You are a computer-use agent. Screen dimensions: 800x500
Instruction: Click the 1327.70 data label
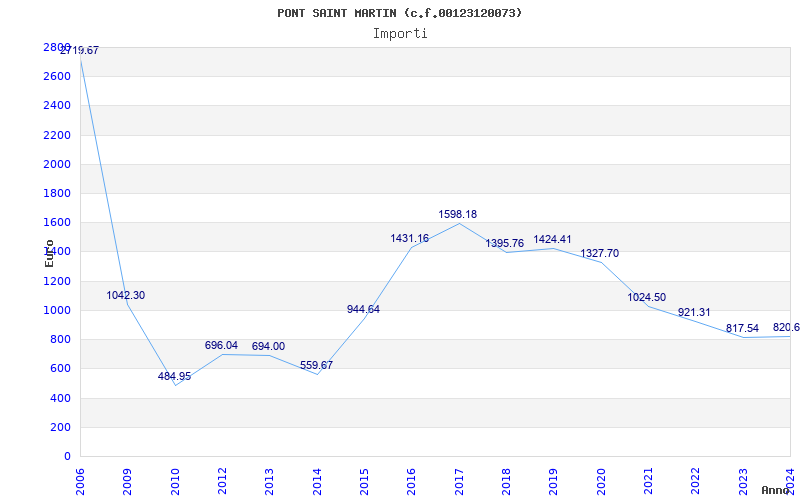600,253
